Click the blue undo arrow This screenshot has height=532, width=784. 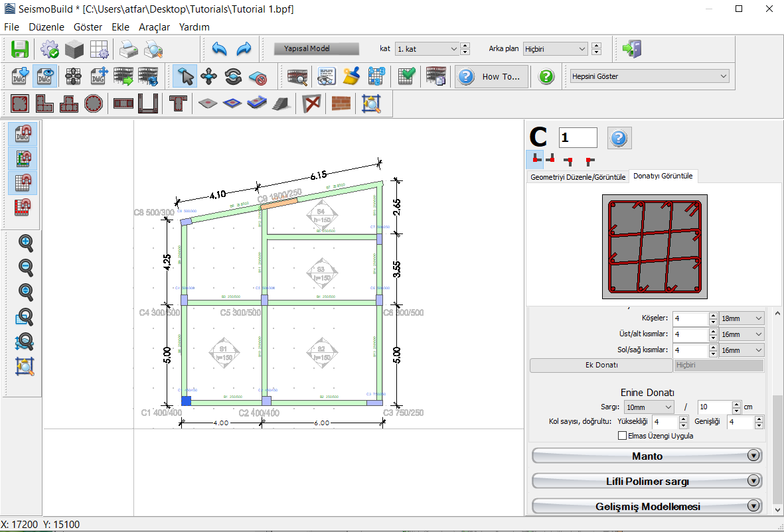click(x=219, y=49)
